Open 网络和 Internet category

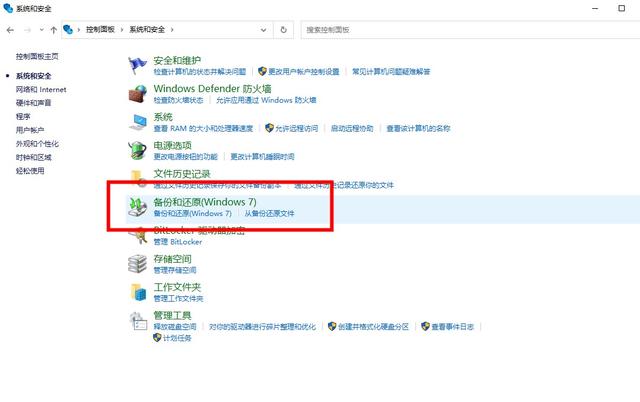(x=41, y=89)
